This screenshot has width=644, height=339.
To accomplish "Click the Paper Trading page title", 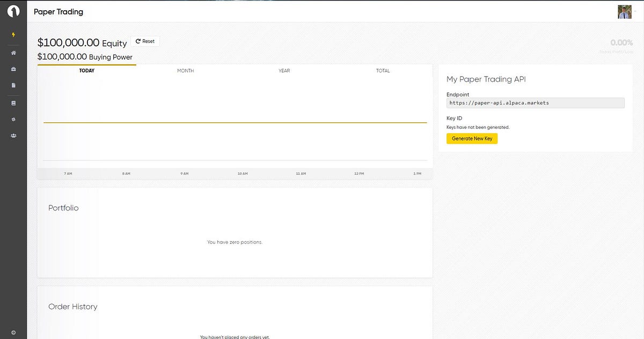I will [58, 11].
